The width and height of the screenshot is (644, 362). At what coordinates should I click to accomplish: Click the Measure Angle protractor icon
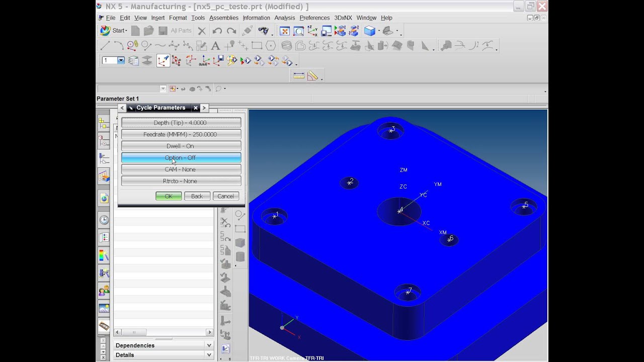coord(312,76)
